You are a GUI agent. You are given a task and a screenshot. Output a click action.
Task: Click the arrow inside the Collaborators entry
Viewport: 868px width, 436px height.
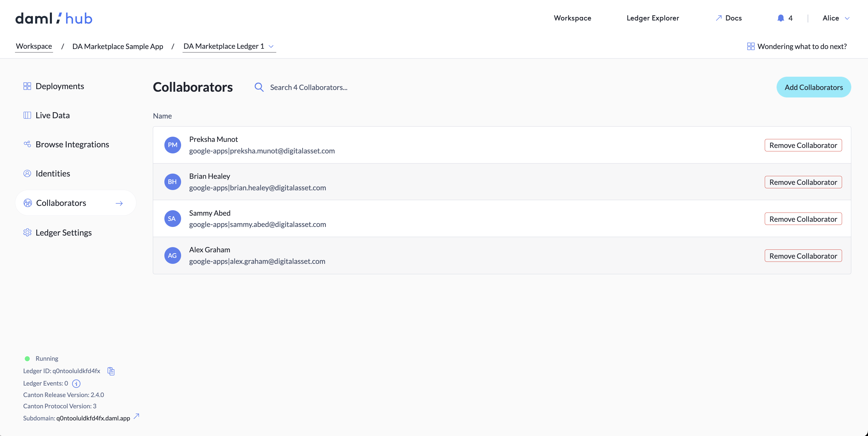point(119,203)
